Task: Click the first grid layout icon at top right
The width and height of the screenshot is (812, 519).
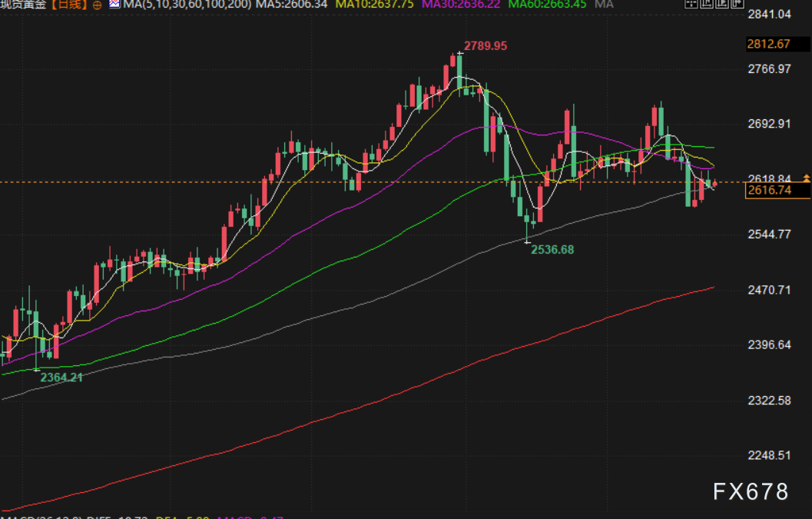Action: coord(691,4)
